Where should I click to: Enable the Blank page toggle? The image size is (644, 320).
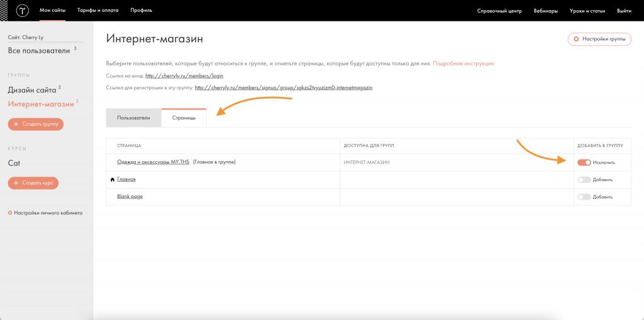tap(584, 197)
